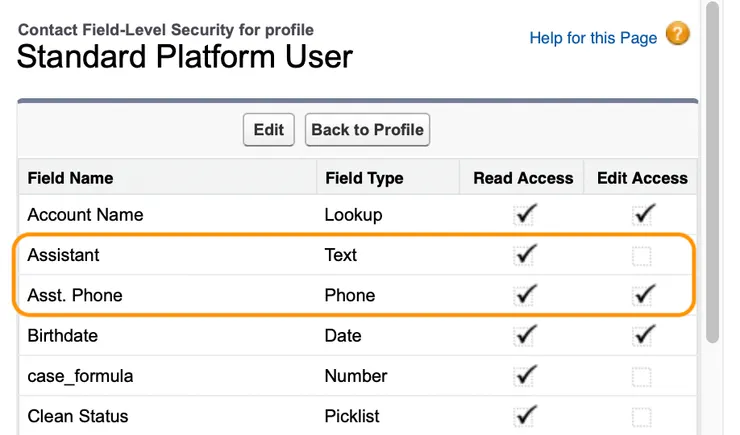Toggle Edit Access for Account Name

[x=643, y=214]
